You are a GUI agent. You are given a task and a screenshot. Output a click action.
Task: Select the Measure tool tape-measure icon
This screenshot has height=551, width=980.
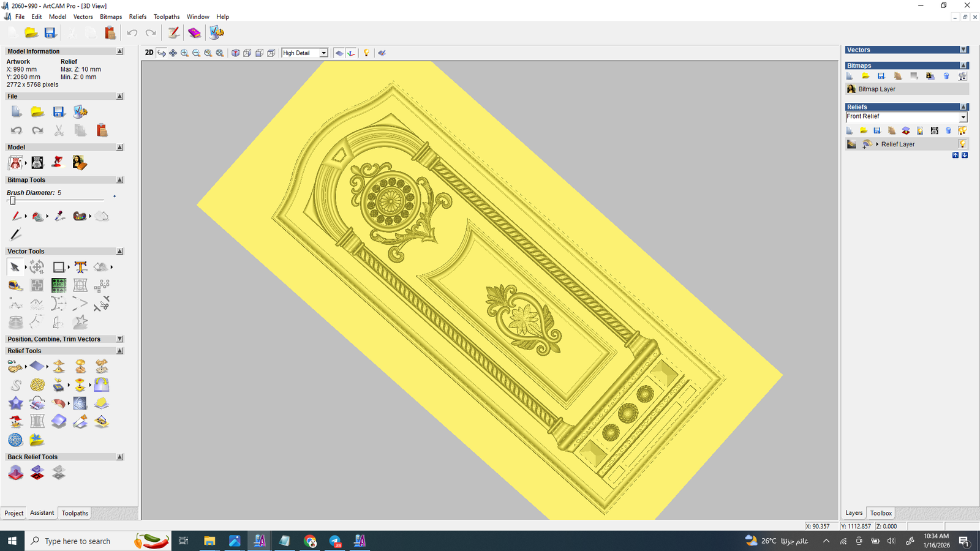coord(15,285)
